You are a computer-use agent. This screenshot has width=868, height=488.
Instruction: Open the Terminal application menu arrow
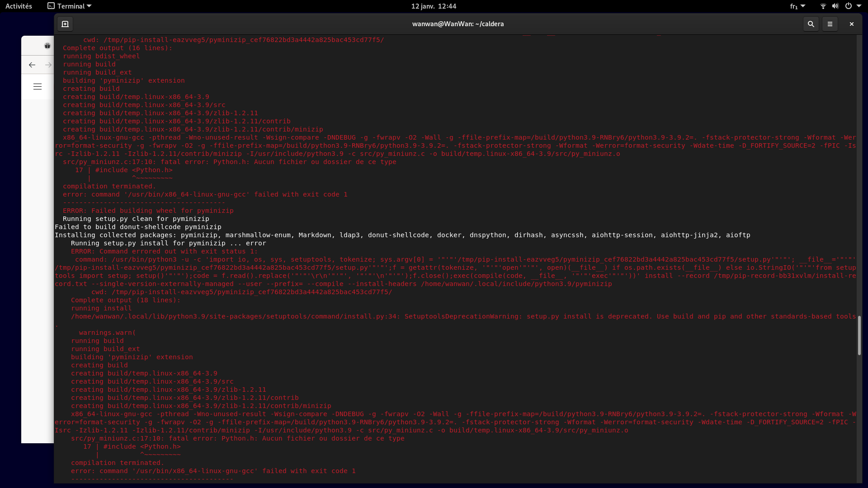[89, 6]
